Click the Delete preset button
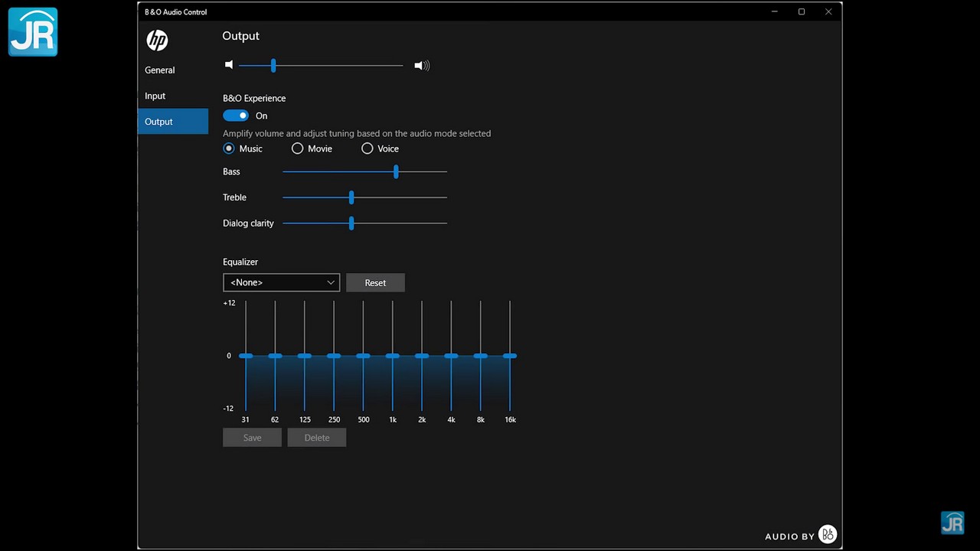 [x=317, y=438]
